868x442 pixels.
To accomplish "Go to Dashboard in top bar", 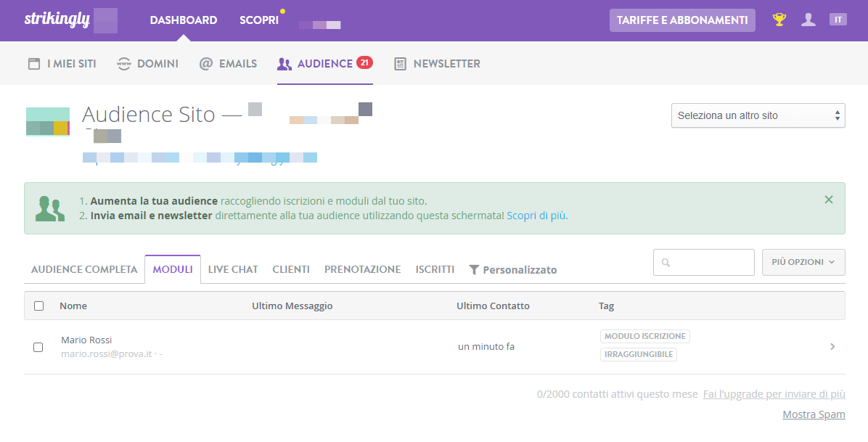I will 183,20.
